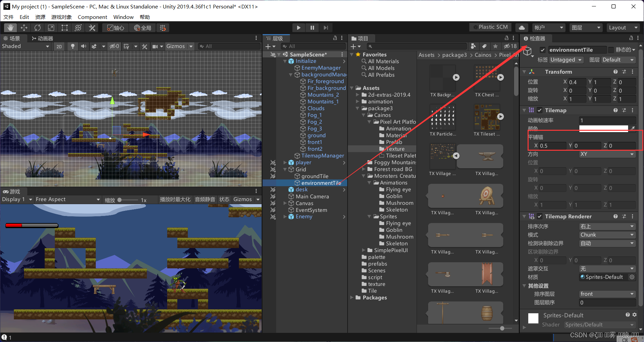Viewport: 644px width, 342px height.
Task: Toggle 播放时最大化 in Game view
Action: (175, 199)
